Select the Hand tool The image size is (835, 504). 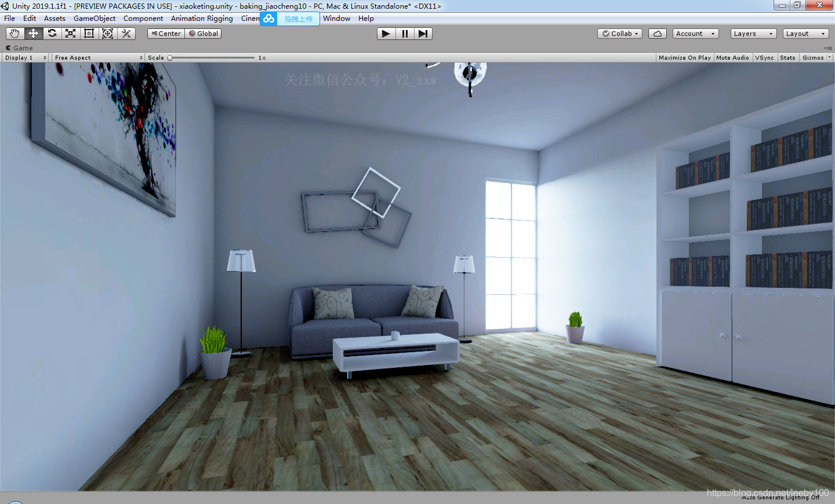tap(14, 34)
